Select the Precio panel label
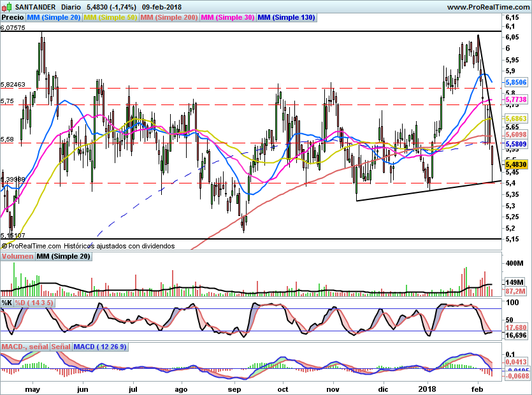532x395 pixels. (x=13, y=17)
